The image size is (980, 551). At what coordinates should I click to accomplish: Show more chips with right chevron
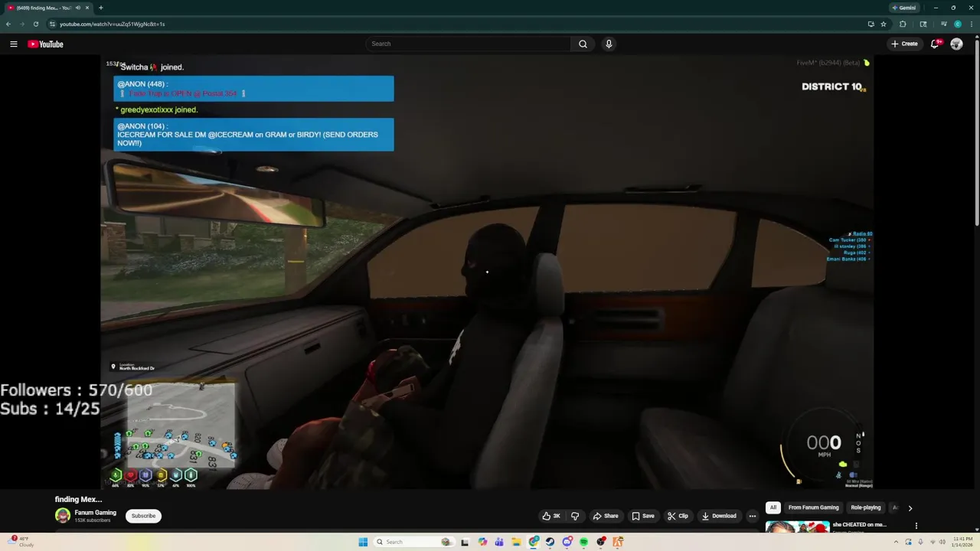[x=910, y=507]
